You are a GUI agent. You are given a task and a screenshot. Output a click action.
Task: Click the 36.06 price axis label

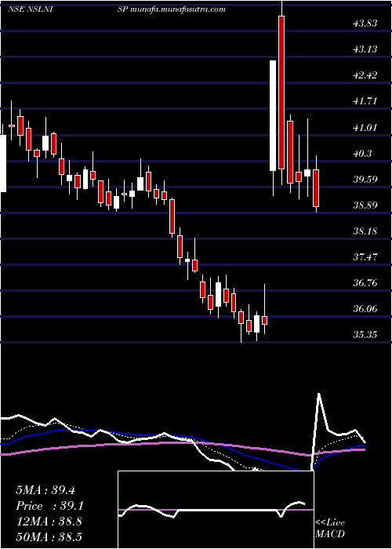pos(365,309)
